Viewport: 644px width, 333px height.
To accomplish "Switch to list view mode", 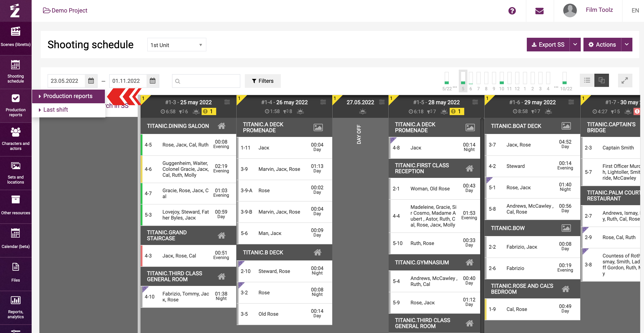I will tap(587, 81).
